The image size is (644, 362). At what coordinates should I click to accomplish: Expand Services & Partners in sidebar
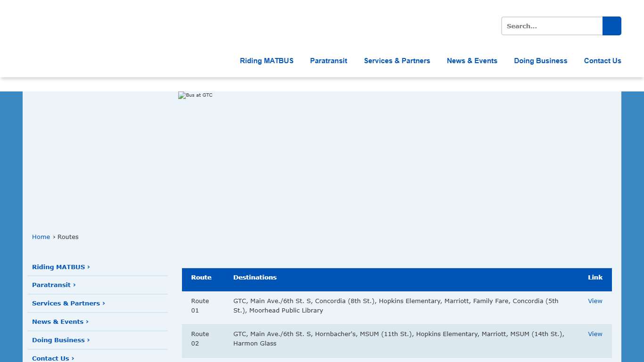[x=68, y=304]
